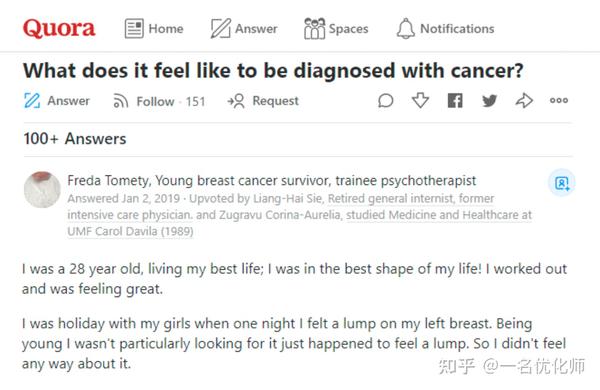The height and width of the screenshot is (390, 600).
Task: Click Answer button below the question
Action: click(56, 101)
